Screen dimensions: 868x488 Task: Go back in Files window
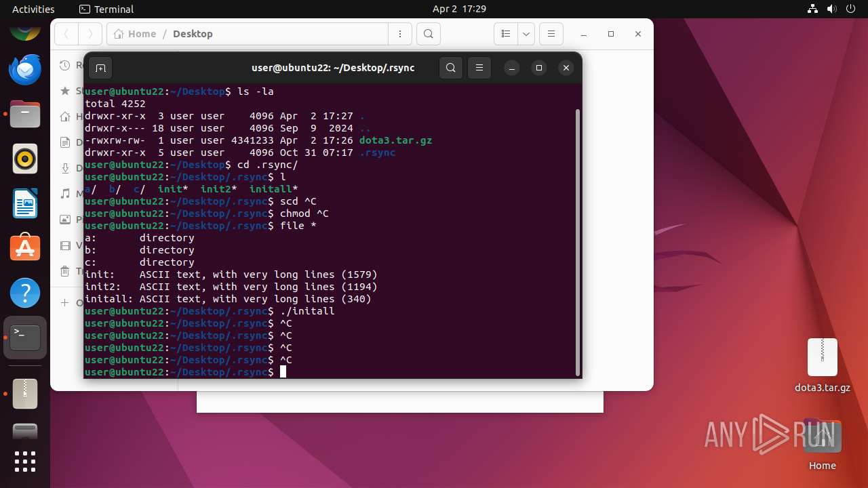66,34
